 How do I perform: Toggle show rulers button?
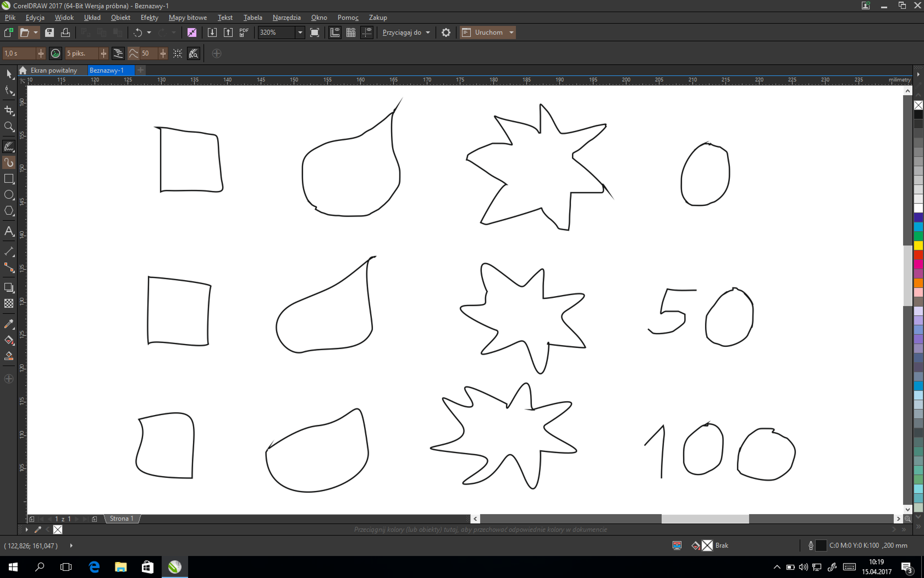(334, 33)
